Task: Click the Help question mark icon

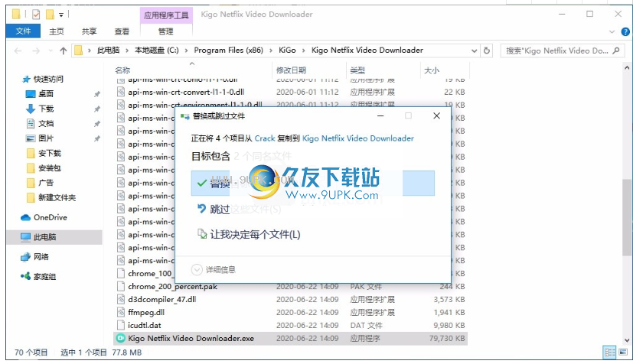Action: (x=625, y=32)
